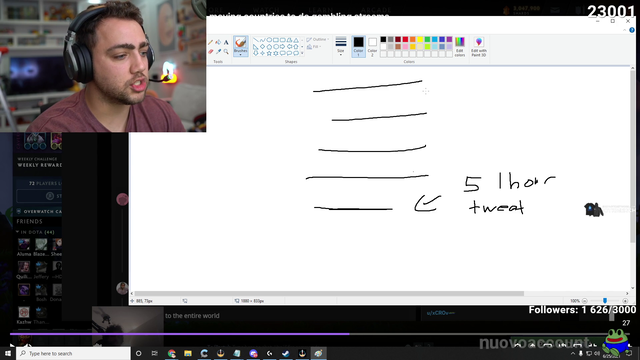640x360 pixels.
Task: Choose the Up arrow shape
Action: coord(296,47)
